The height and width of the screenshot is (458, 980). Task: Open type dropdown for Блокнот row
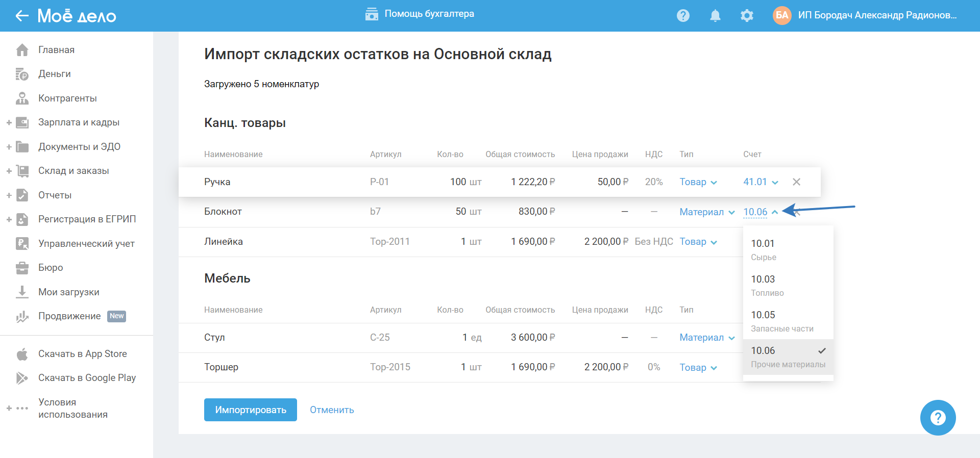706,212
